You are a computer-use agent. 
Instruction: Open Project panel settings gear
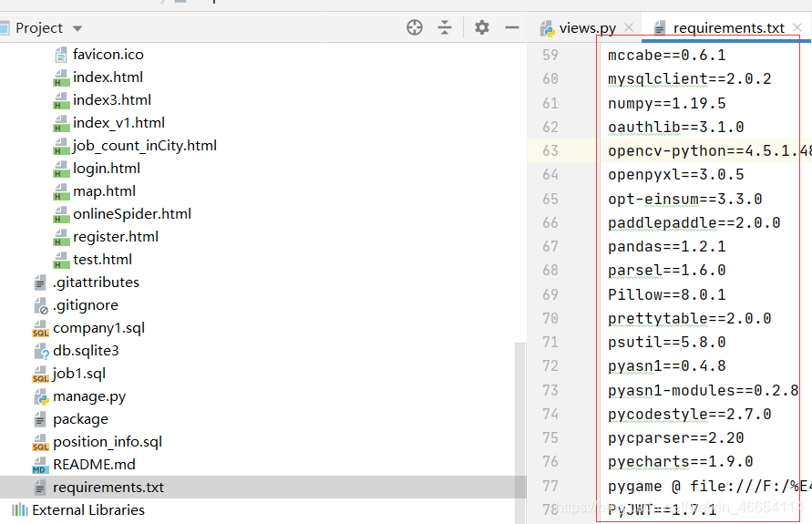(481, 27)
